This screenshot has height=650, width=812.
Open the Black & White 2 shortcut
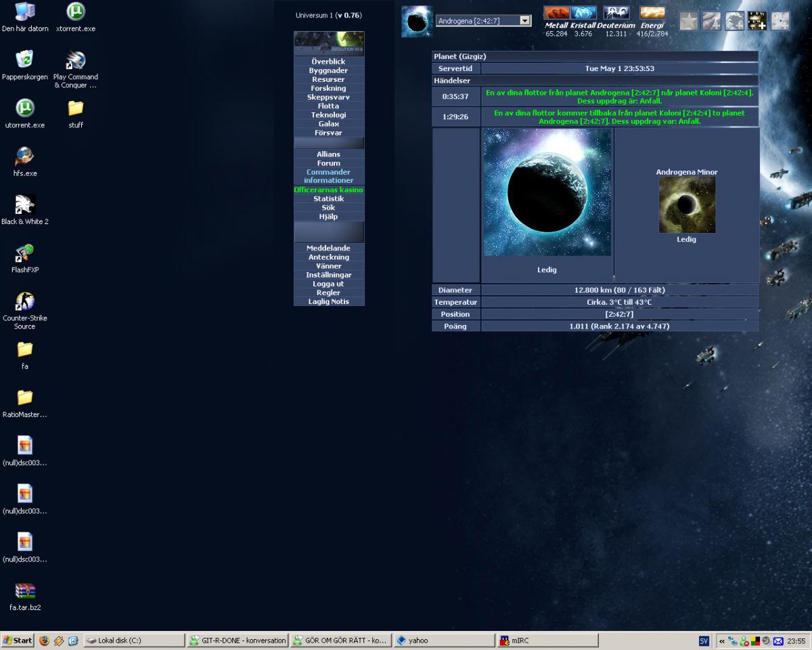click(25, 205)
